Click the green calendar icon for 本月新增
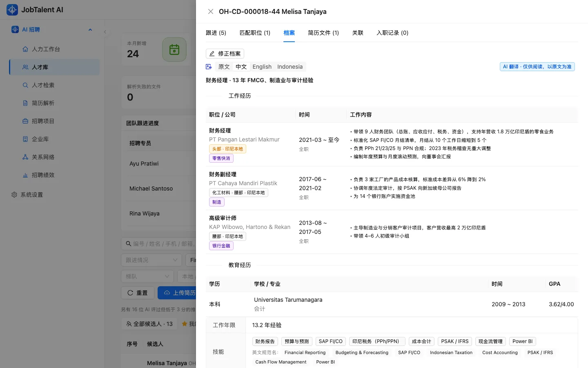Viewport: 588px width, 368px height. [174, 49]
